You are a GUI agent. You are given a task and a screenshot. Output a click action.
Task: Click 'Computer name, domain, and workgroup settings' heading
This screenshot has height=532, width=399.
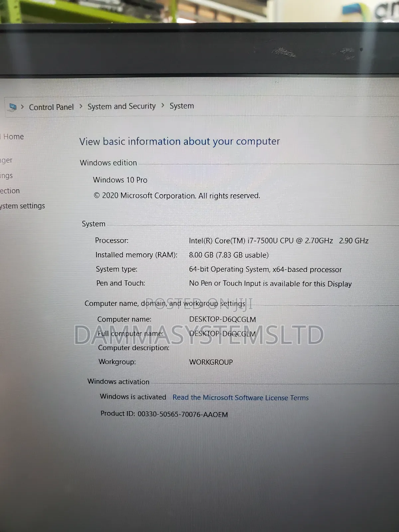165,303
